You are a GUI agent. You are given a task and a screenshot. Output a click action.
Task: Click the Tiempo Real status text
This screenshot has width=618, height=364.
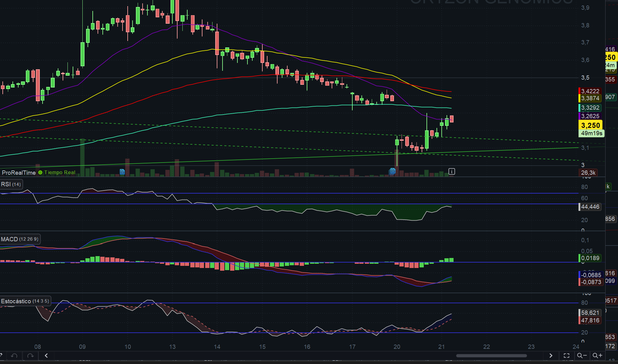tap(60, 173)
